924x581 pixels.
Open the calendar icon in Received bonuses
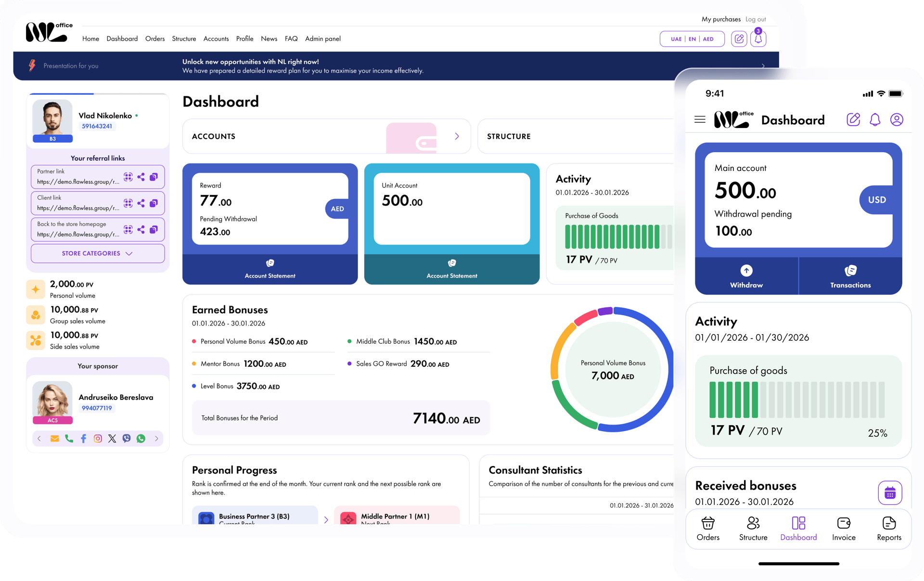[x=890, y=492]
